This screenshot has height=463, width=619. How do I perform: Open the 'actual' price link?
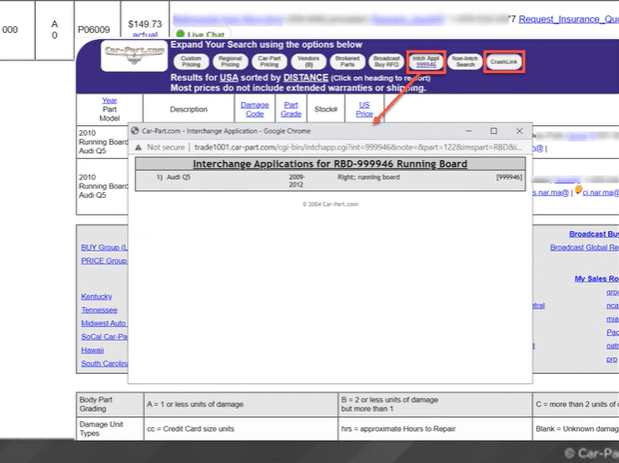145,35
